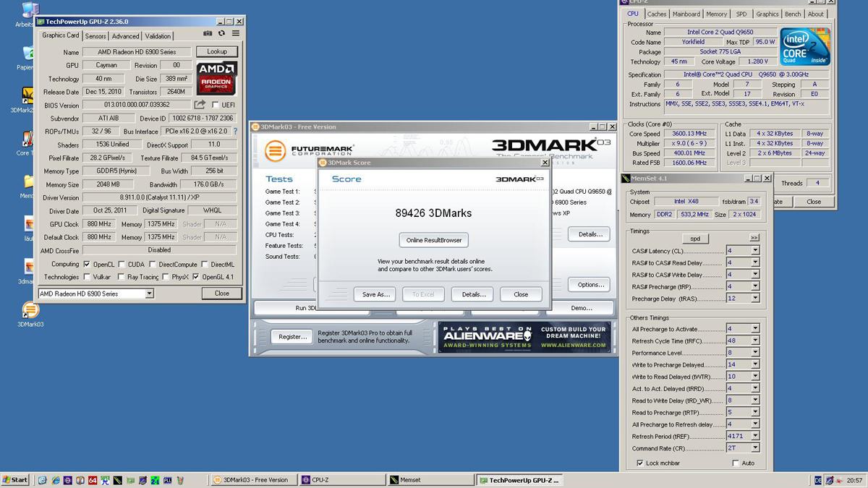
Task: Open CAS# Latency (CL) dropdown
Action: coord(755,251)
